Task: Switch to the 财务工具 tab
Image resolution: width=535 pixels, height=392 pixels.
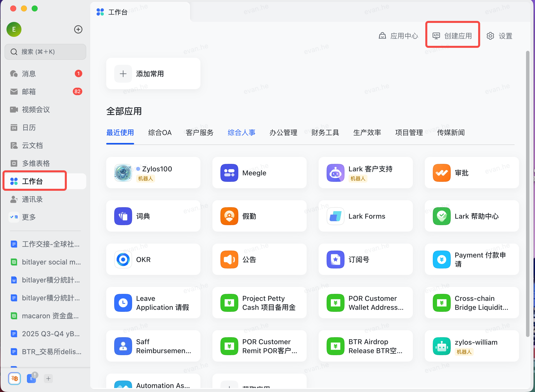Action: [325, 132]
